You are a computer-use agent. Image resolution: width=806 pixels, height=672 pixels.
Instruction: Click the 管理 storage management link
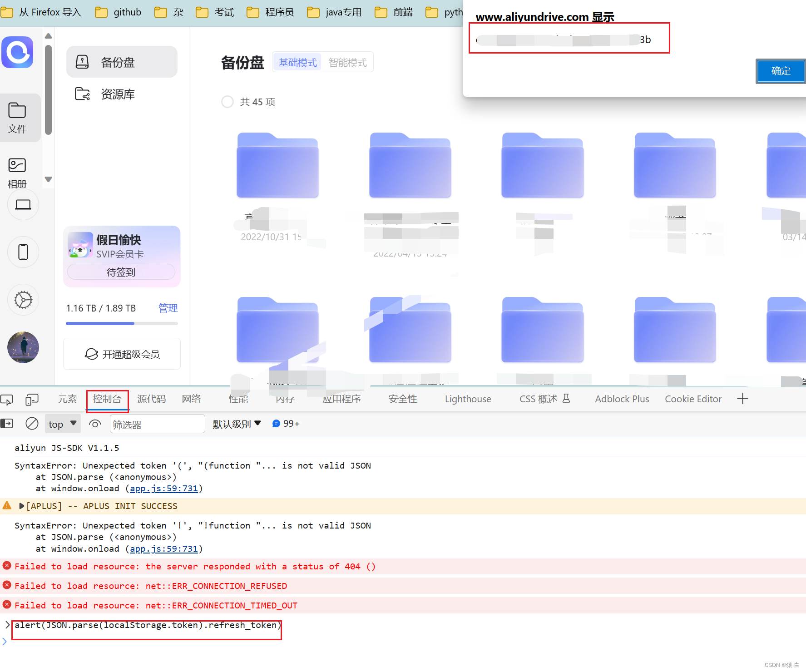tap(168, 308)
